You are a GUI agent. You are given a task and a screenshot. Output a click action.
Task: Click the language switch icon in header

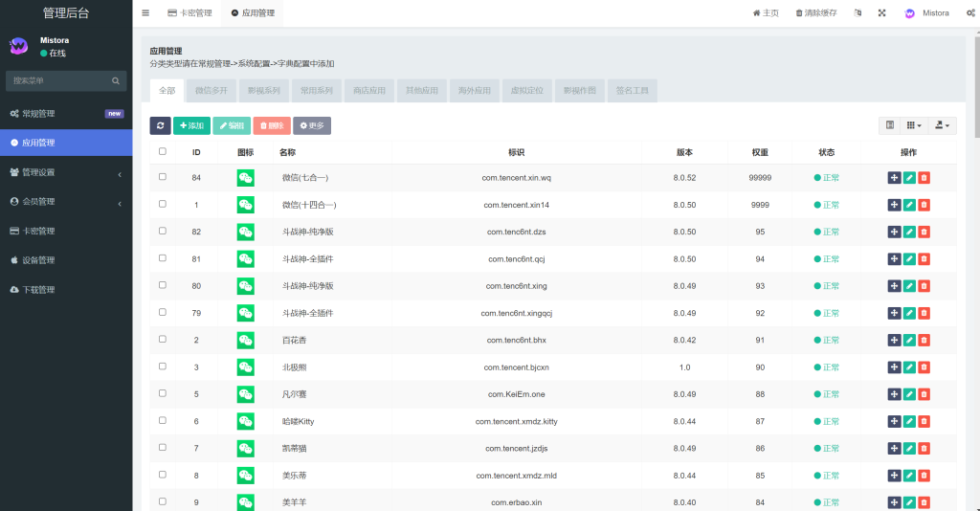click(857, 12)
